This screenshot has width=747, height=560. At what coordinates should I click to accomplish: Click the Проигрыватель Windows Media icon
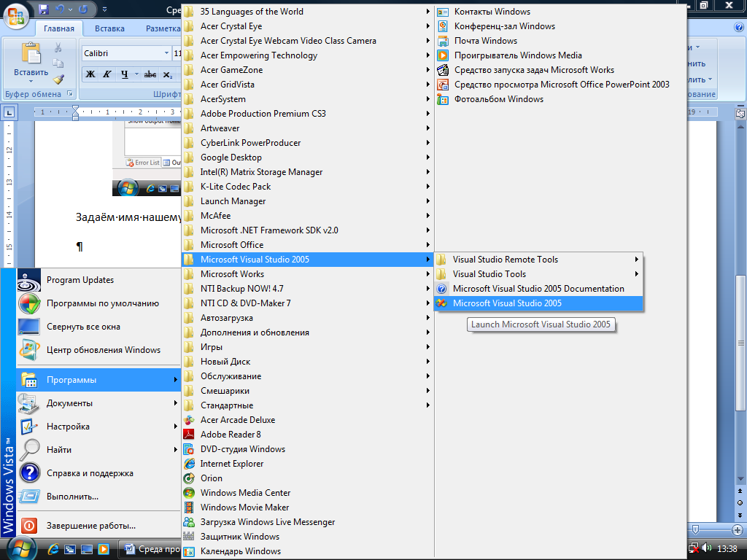[443, 55]
